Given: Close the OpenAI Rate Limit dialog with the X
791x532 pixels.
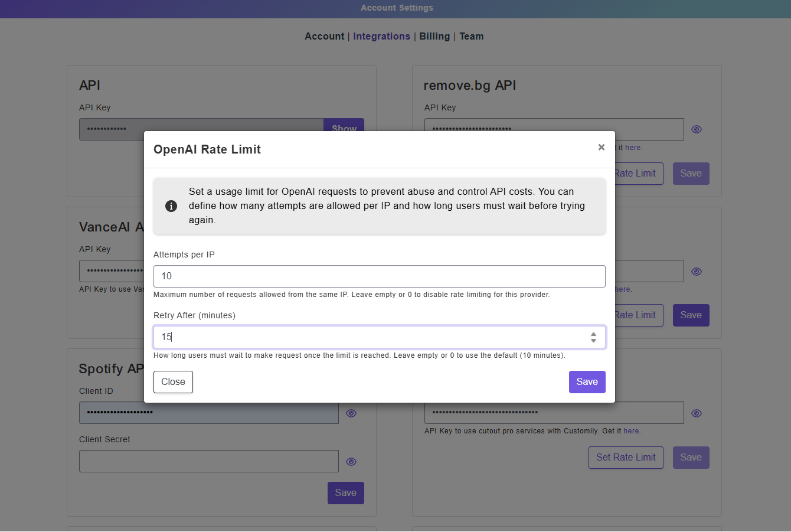Looking at the screenshot, I should pos(601,147).
